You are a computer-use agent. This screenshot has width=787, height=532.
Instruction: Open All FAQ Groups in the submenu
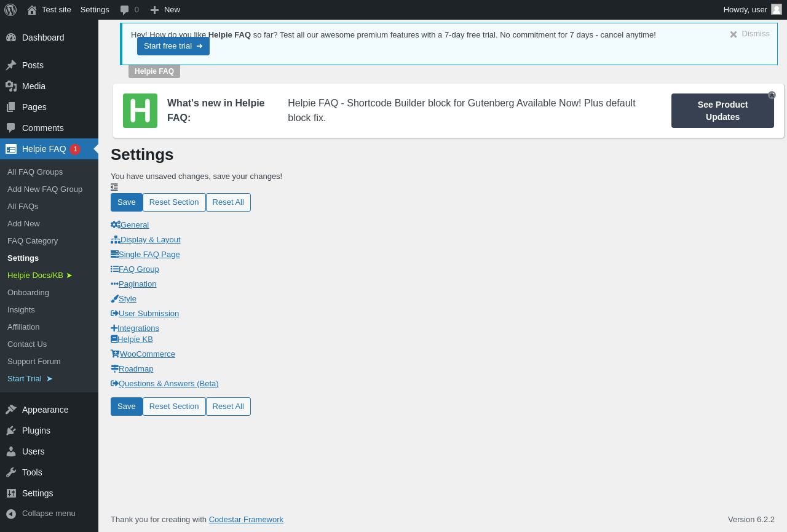click(x=35, y=172)
